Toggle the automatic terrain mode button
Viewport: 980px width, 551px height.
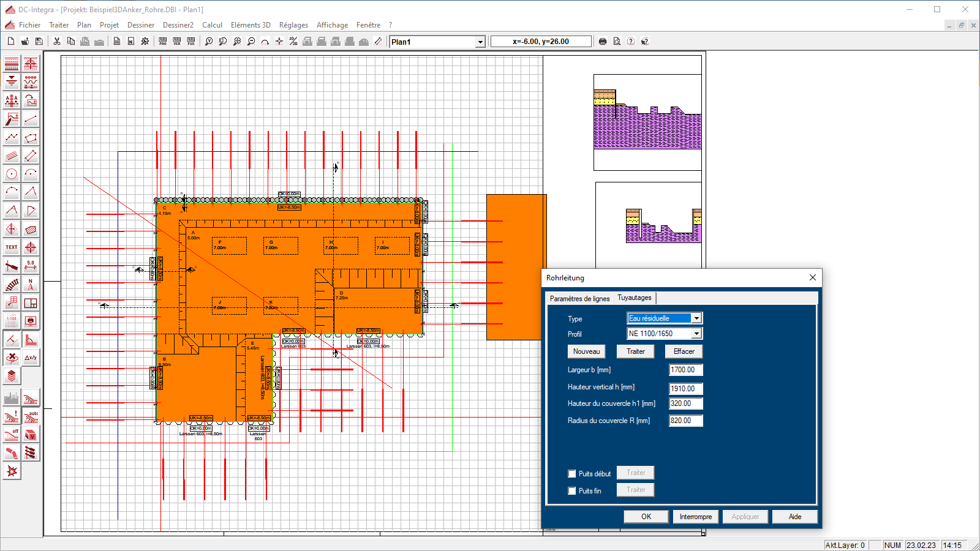pyautogui.click(x=31, y=417)
